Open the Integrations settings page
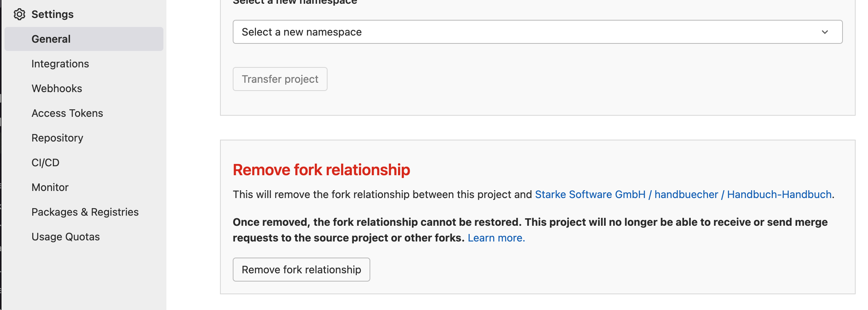Screen dimensions: 868x310 pos(60,64)
